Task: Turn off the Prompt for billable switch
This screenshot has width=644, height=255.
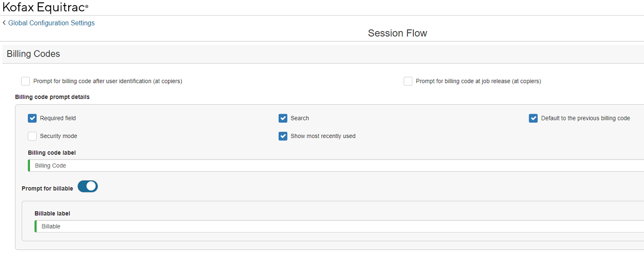Action: (x=88, y=187)
